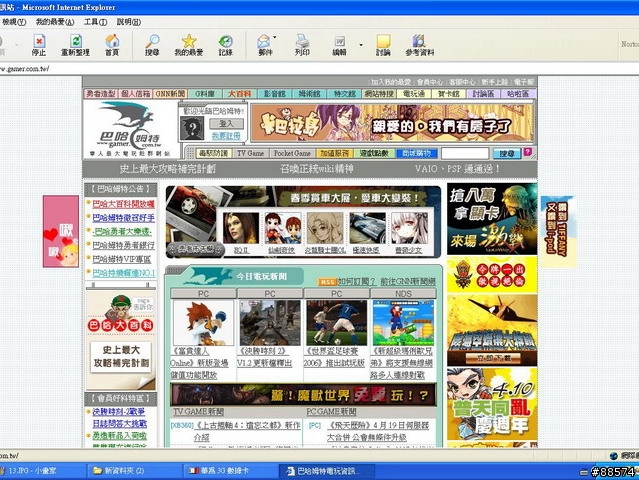This screenshot has height=480, width=639.
Task: Click the Stop (停止) toolbar icon
Action: tap(39, 45)
